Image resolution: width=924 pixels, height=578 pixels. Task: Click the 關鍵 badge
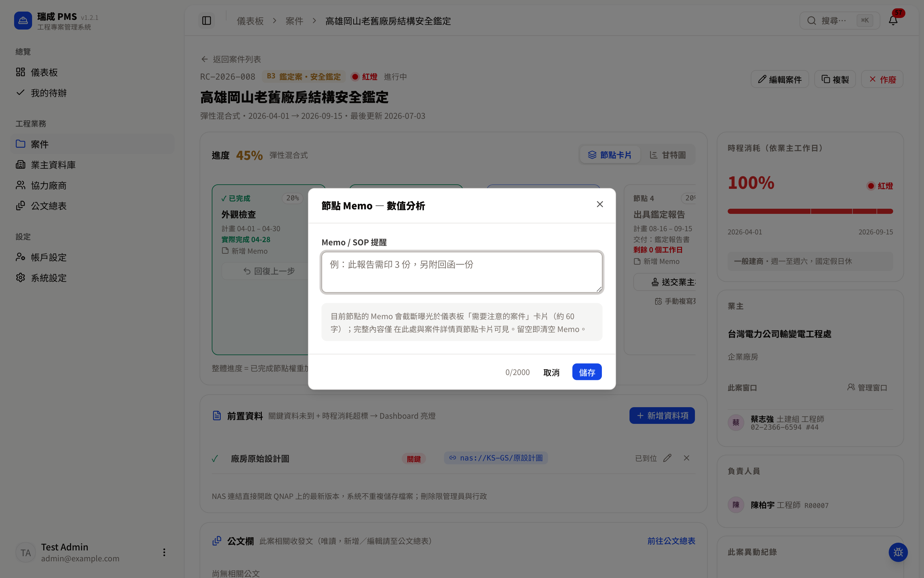pyautogui.click(x=414, y=459)
